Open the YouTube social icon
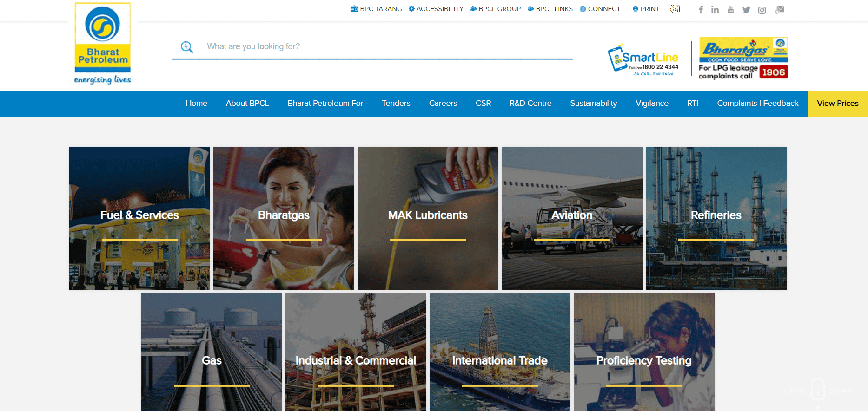Viewport: 868px width, 411px height. [731, 9]
